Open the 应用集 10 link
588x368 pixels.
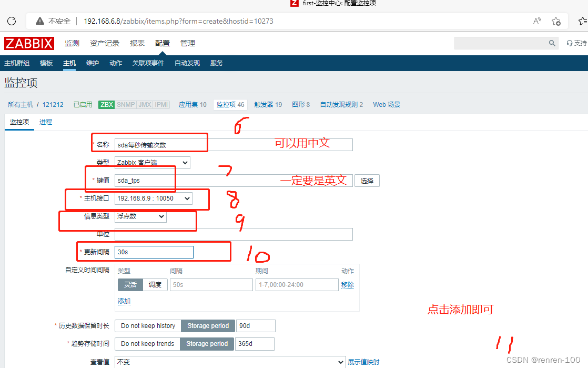point(192,105)
